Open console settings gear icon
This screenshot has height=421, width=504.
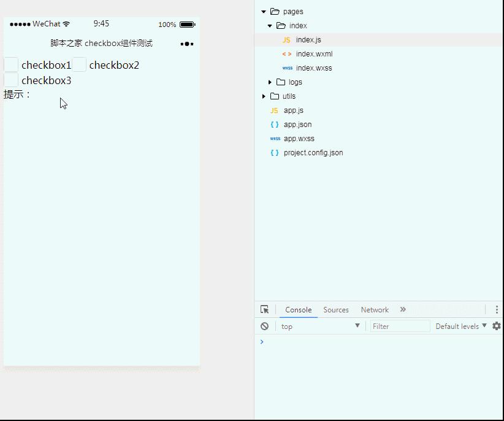coord(497,326)
